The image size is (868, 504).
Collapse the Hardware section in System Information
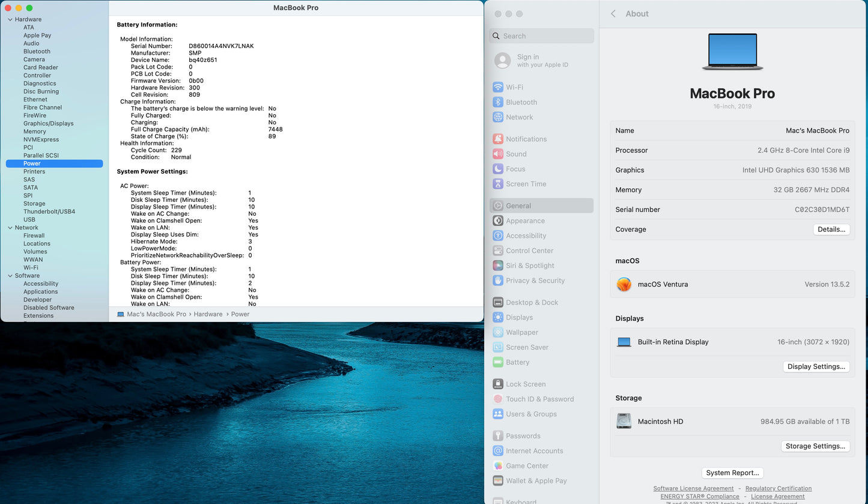pos(10,19)
